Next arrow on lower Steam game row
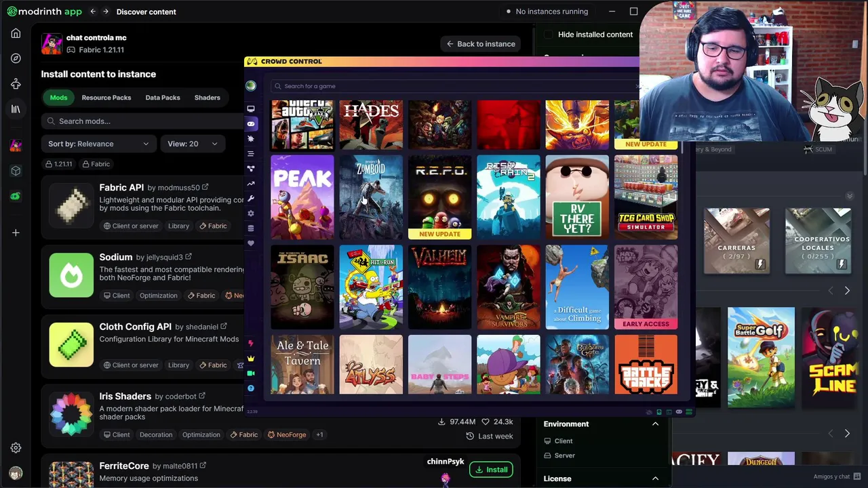This screenshot has width=868, height=488. click(x=847, y=433)
